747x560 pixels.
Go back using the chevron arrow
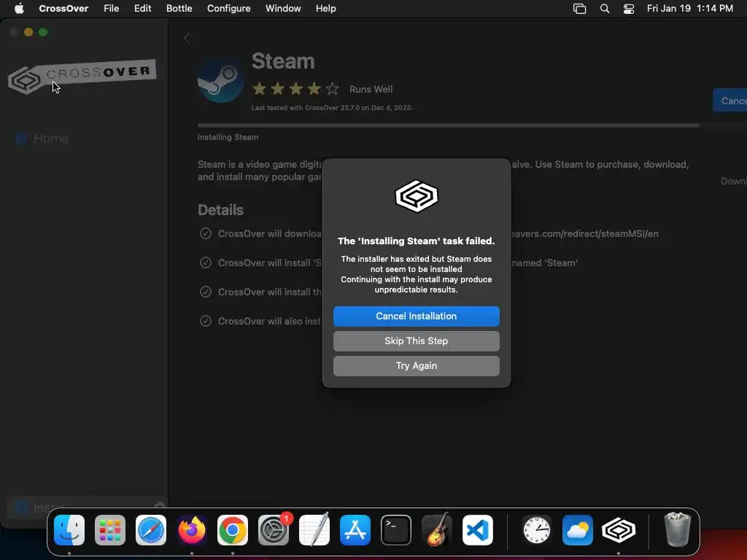click(187, 38)
